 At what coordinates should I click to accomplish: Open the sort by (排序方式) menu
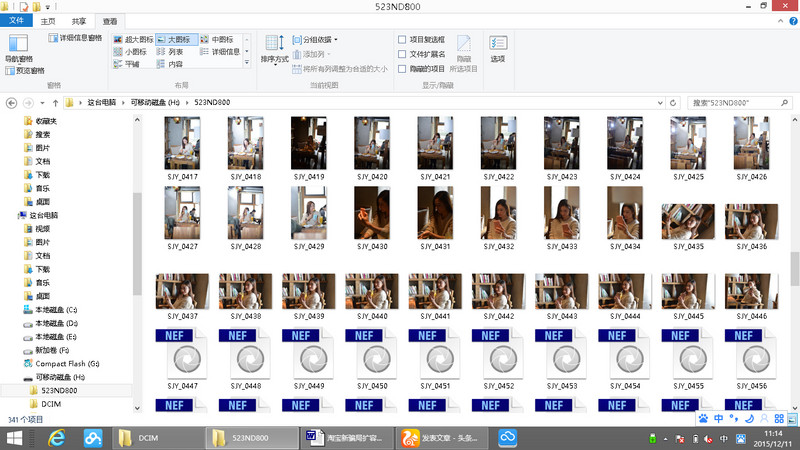(x=274, y=49)
